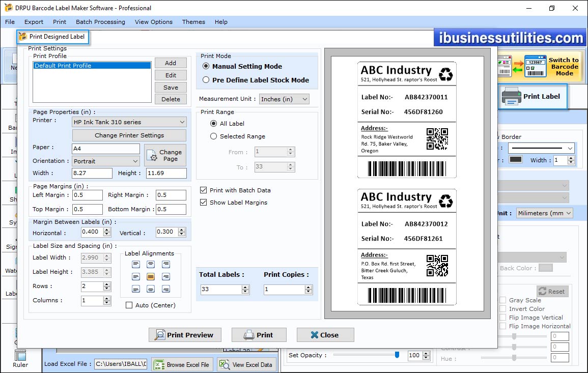Click Change Printer Settings button
This screenshot has height=373, width=588.
pos(129,135)
